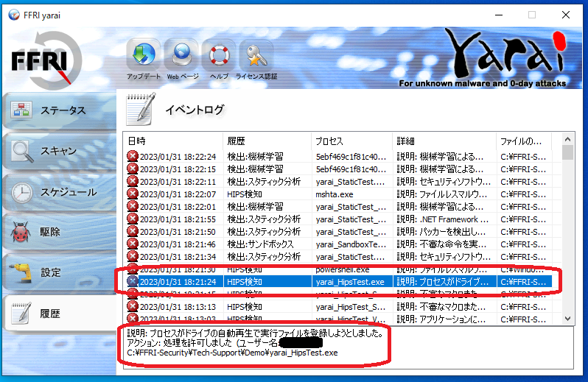This screenshot has height=382, width=588.
Task: Click the yarai_HipsTest.exe file path in details
Action: click(x=232, y=353)
